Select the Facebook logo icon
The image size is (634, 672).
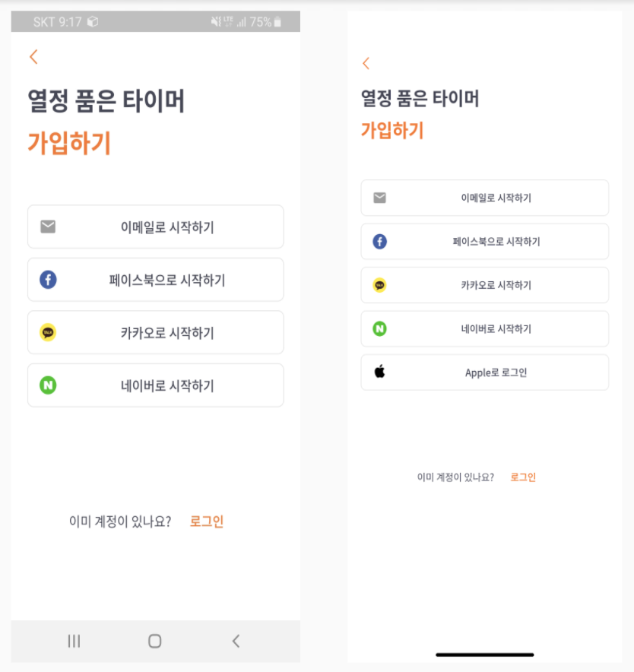pos(48,279)
